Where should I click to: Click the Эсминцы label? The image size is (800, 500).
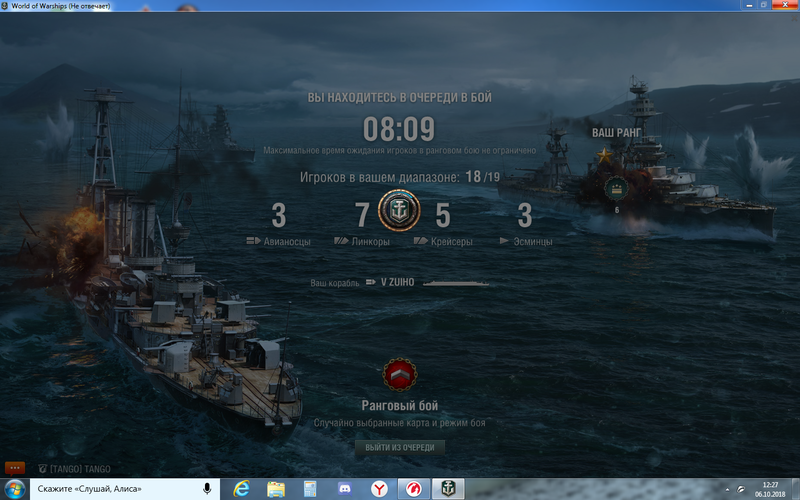pyautogui.click(x=533, y=241)
